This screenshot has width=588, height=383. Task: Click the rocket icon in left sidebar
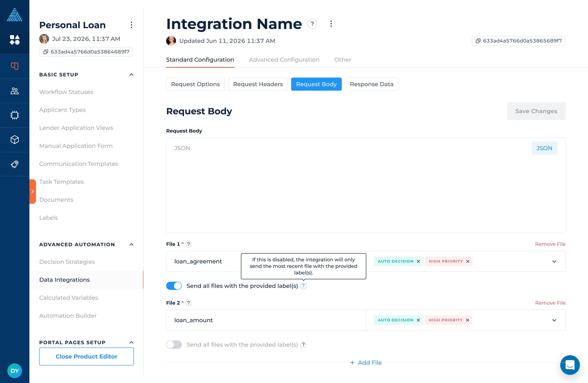pos(14,164)
